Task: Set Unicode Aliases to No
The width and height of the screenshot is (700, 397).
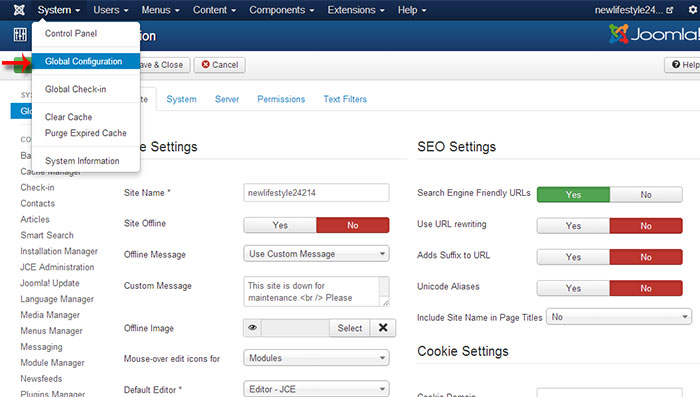Action: point(646,288)
